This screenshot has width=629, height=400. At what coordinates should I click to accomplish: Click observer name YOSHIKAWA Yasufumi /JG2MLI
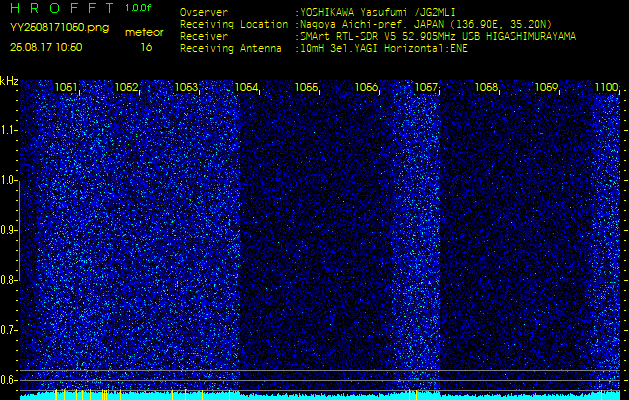(x=377, y=12)
